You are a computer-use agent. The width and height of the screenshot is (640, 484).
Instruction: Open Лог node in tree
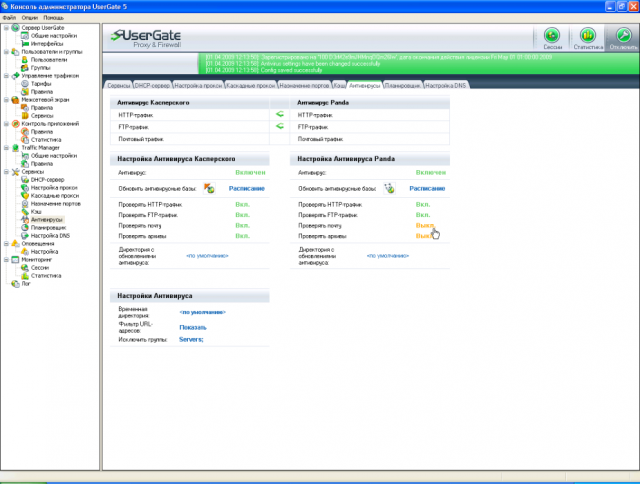(x=26, y=284)
